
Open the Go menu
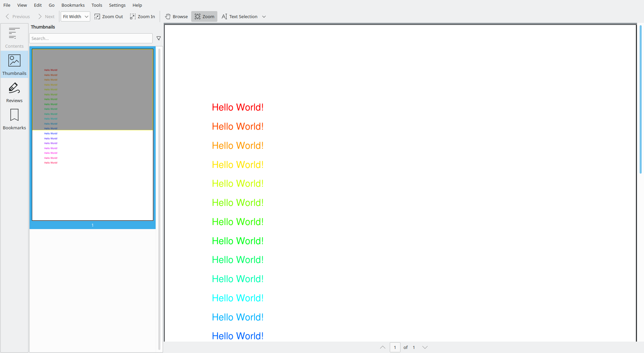coord(52,5)
